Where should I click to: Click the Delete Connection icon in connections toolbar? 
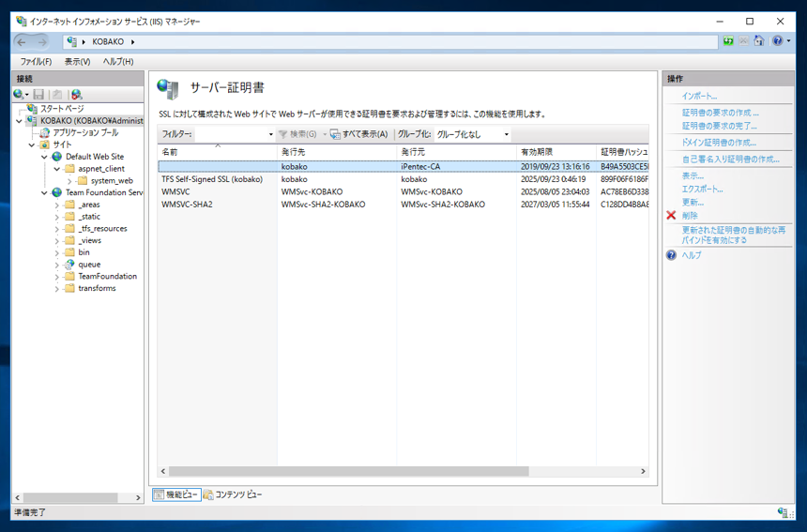pos(76,94)
